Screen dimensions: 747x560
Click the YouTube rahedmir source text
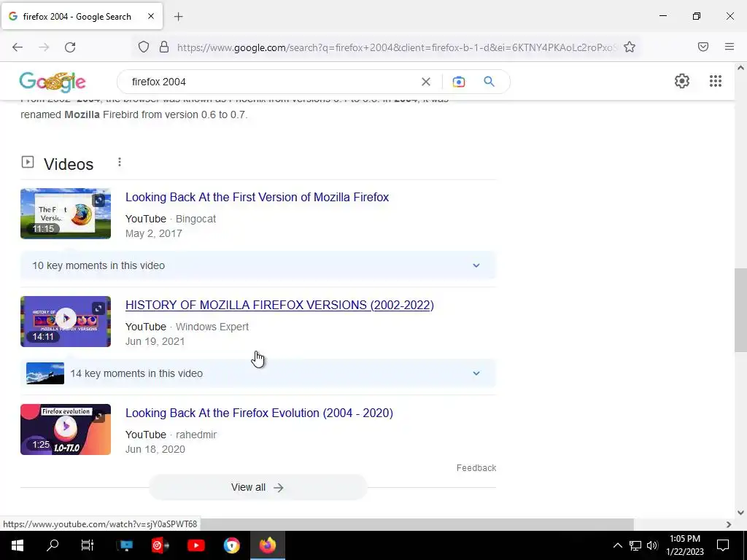pos(171,435)
